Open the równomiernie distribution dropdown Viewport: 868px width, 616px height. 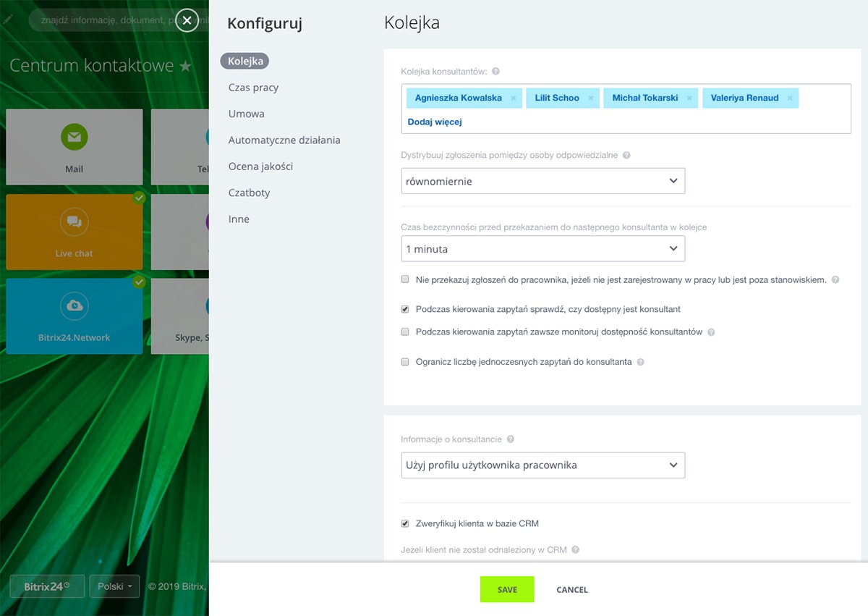coord(542,181)
